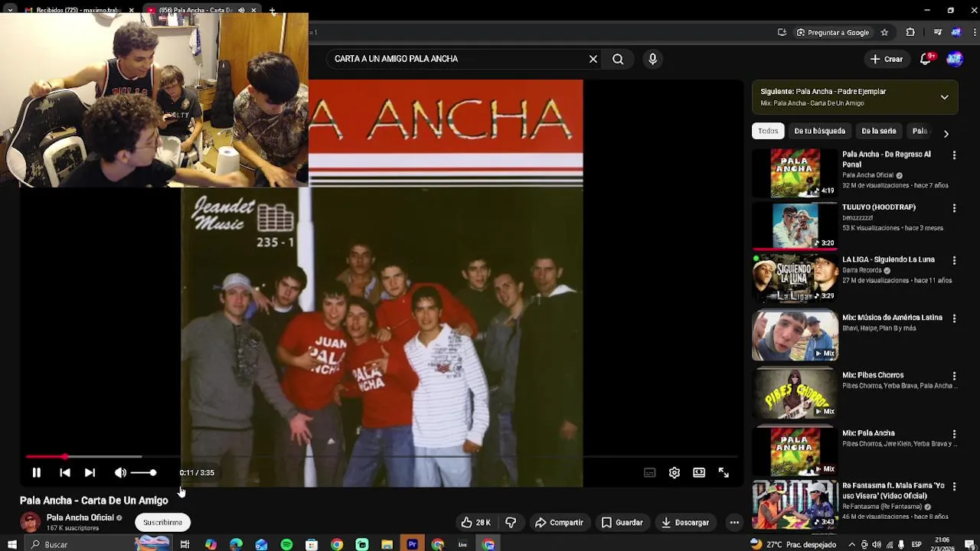Open the Crear button

(887, 59)
